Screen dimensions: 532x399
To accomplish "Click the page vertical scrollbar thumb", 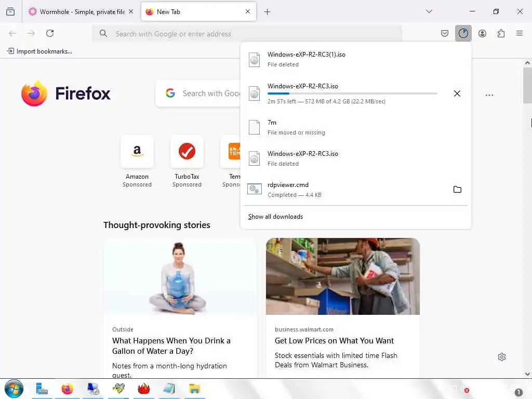I will pyautogui.click(x=527, y=86).
